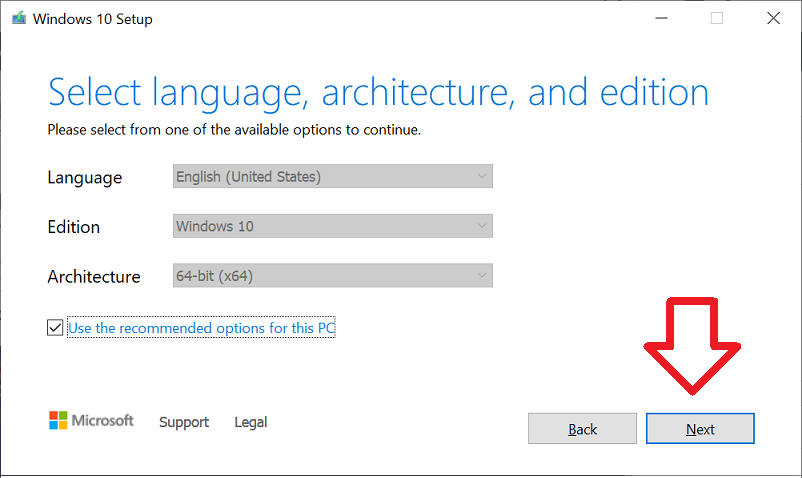Open the Architecture dropdown
The height and width of the screenshot is (478, 802).
(x=332, y=276)
